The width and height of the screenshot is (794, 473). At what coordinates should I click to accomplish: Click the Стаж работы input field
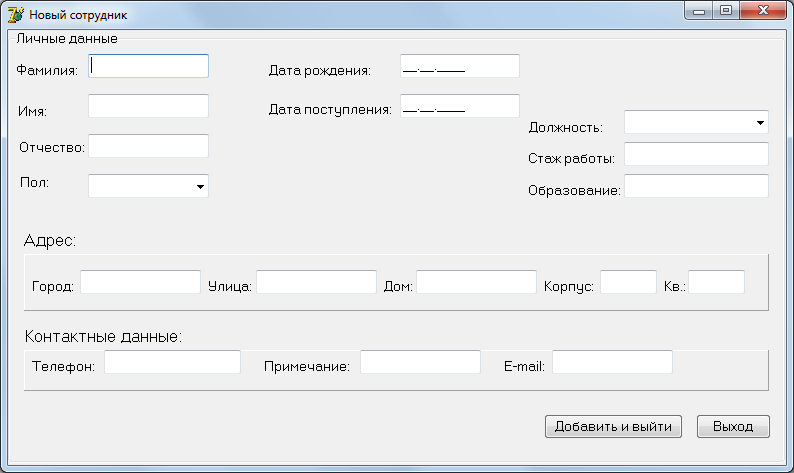[696, 154]
